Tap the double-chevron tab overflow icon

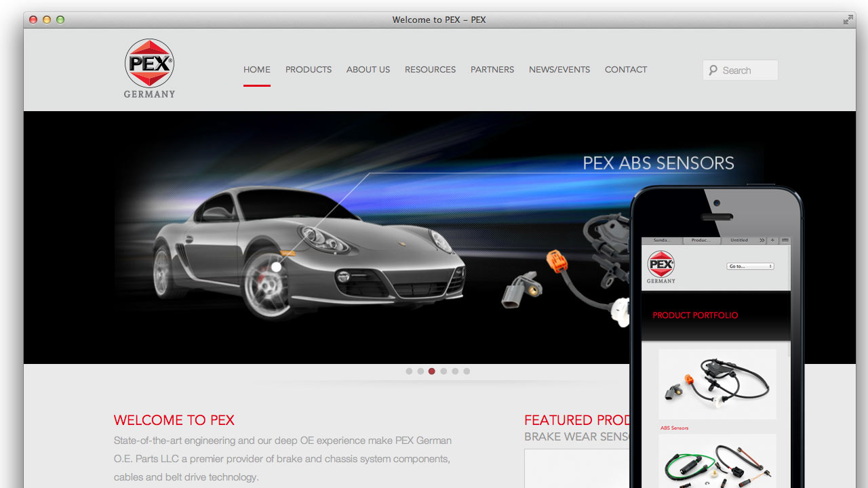coord(762,240)
